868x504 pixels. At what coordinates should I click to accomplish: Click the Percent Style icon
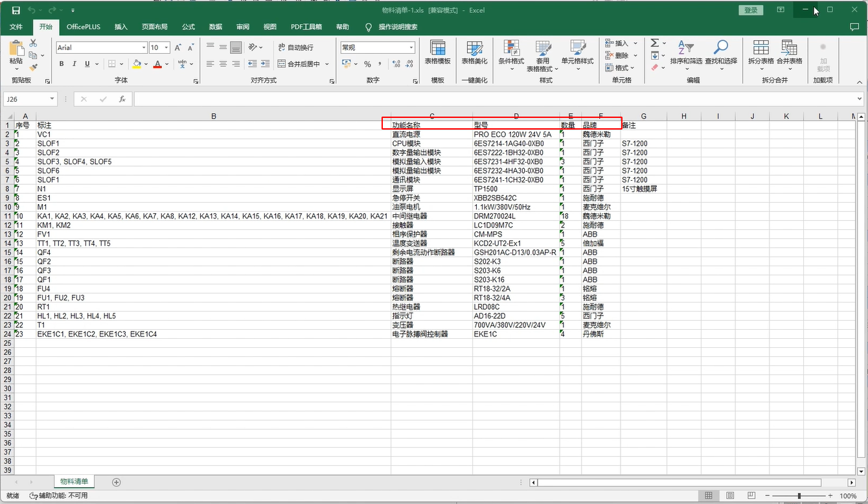point(367,63)
